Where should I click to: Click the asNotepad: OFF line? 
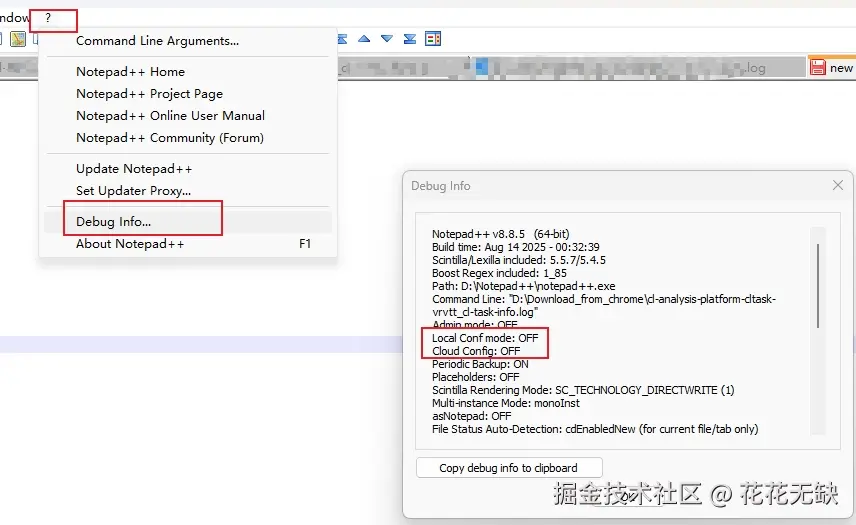pyautogui.click(x=472, y=416)
